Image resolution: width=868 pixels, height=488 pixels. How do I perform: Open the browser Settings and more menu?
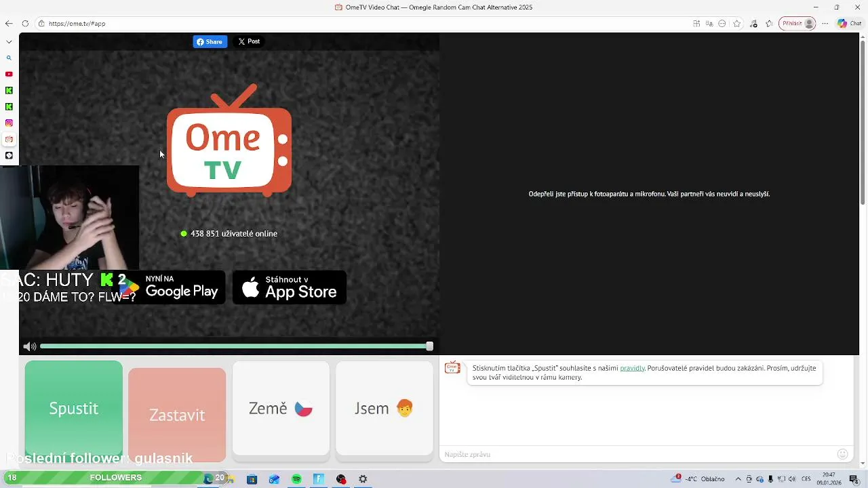coord(825,23)
